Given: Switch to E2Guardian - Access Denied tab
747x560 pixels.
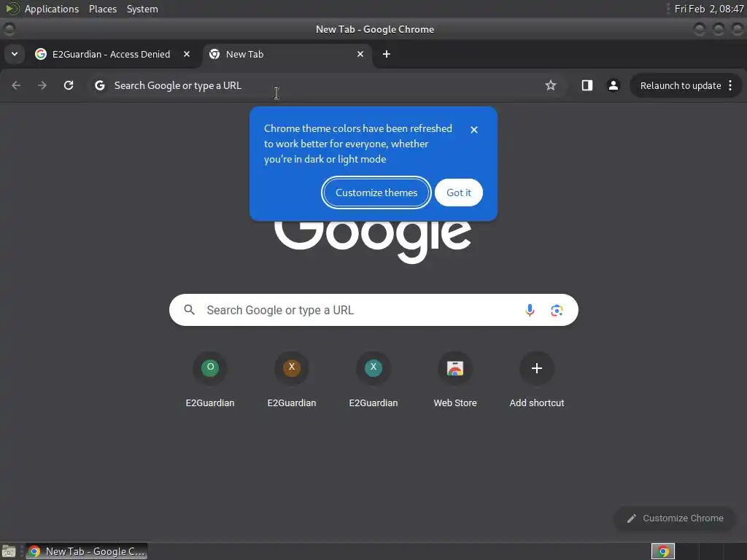Looking at the screenshot, I should (x=111, y=54).
